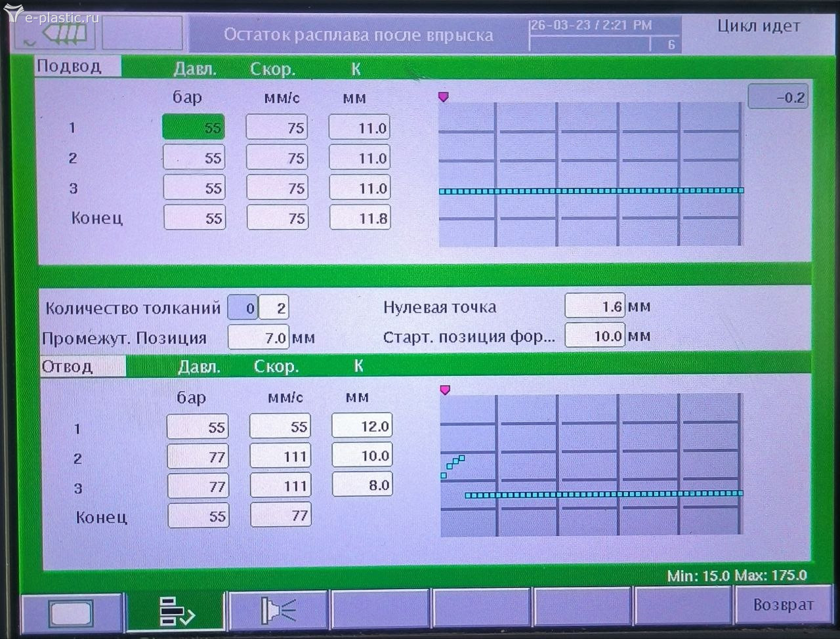Click pink marker above the Подвод graph

click(444, 97)
